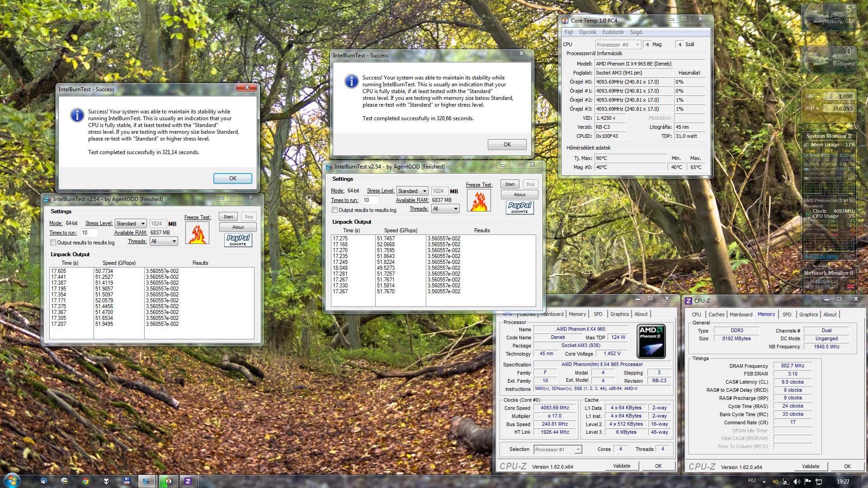The height and width of the screenshot is (488, 868).
Task: Click 'Times to run' field in right IntelBurnTest
Action: tap(371, 200)
